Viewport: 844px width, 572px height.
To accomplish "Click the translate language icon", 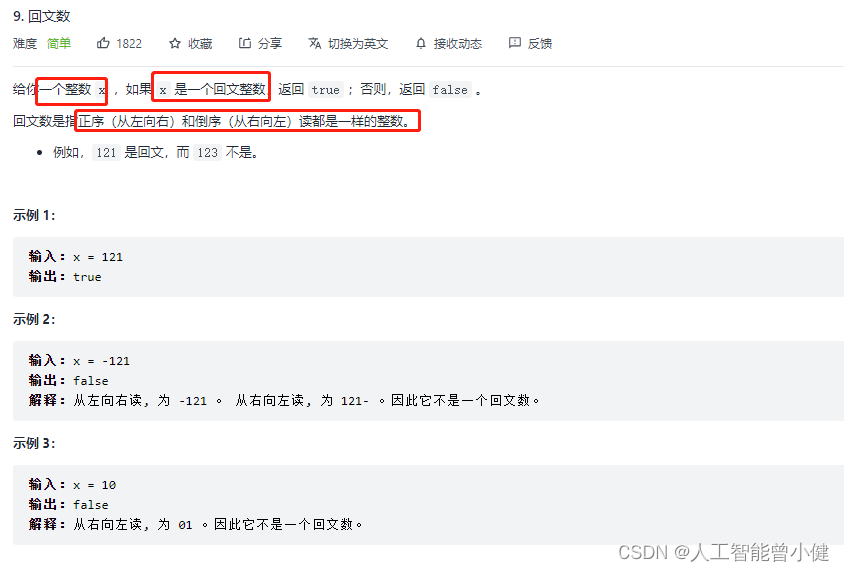I will point(315,43).
